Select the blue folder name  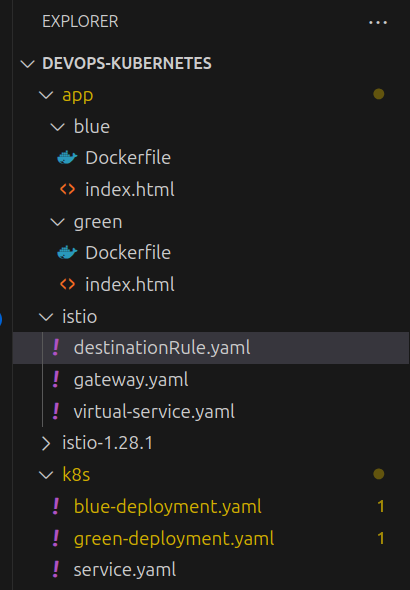pyautogui.click(x=92, y=126)
